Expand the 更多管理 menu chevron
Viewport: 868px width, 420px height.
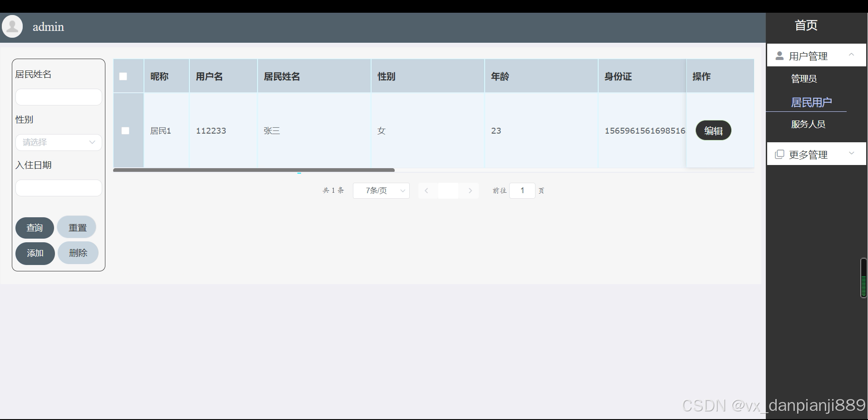point(851,153)
